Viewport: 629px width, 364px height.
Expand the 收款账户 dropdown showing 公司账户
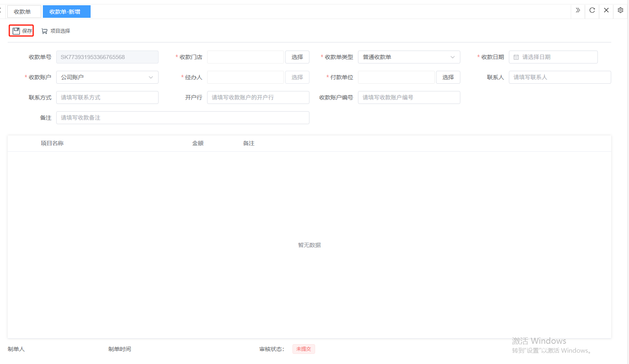(x=107, y=77)
